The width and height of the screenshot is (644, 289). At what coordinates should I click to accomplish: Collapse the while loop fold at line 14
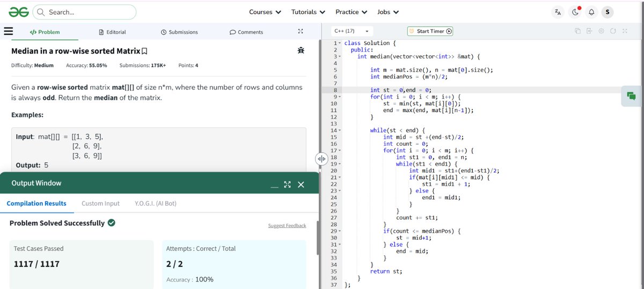pyautogui.click(x=340, y=130)
